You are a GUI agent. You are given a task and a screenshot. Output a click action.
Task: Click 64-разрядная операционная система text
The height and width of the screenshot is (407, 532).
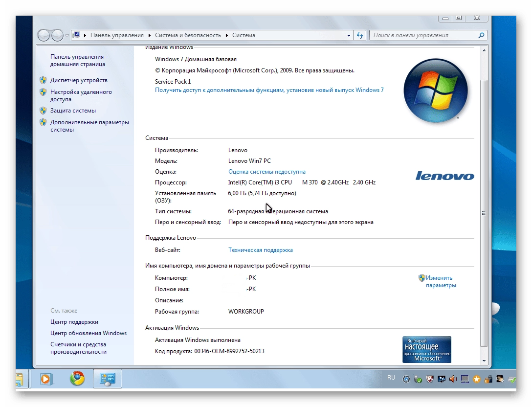278,211
